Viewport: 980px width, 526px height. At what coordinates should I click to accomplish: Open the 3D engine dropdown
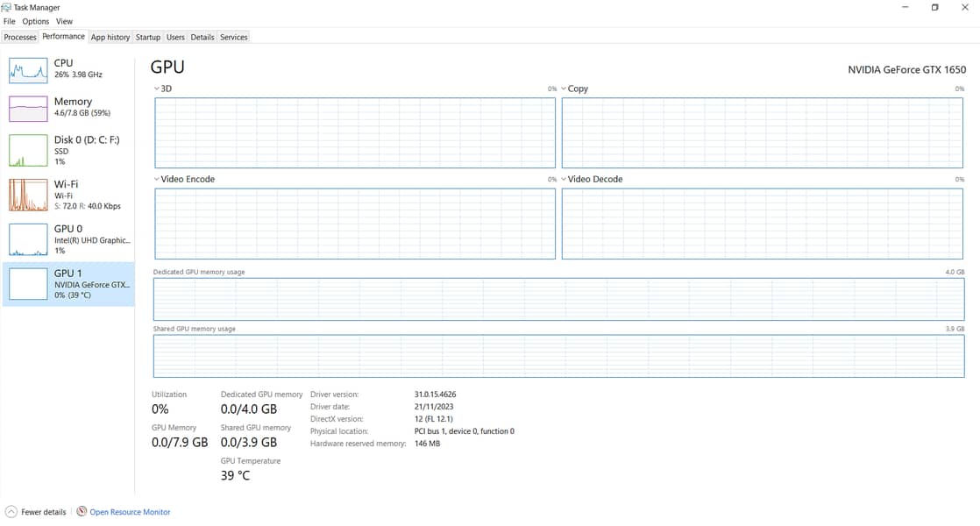pyautogui.click(x=156, y=89)
